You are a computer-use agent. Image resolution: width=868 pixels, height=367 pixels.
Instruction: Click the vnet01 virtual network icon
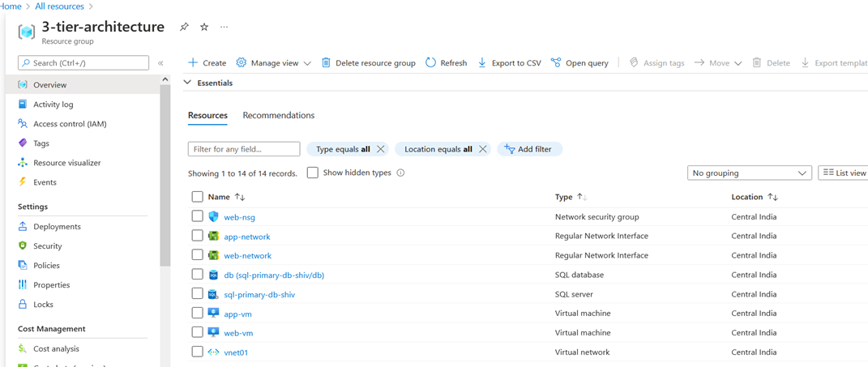[214, 352]
